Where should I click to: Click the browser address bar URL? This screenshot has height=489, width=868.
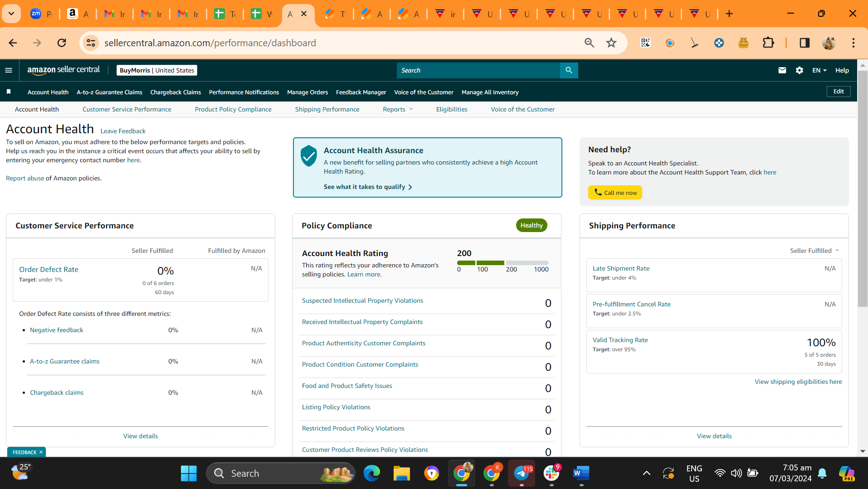[210, 43]
